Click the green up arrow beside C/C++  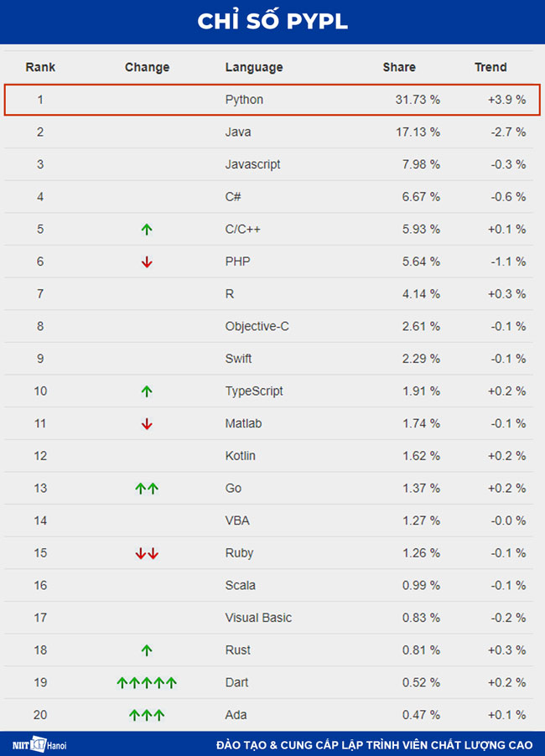click(x=147, y=229)
